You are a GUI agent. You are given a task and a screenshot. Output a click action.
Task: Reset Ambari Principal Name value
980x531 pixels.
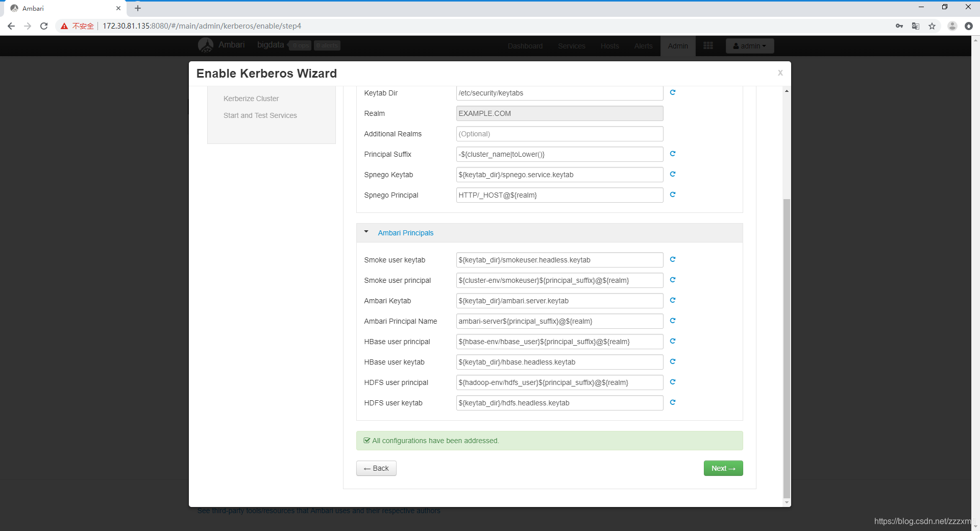tap(673, 321)
